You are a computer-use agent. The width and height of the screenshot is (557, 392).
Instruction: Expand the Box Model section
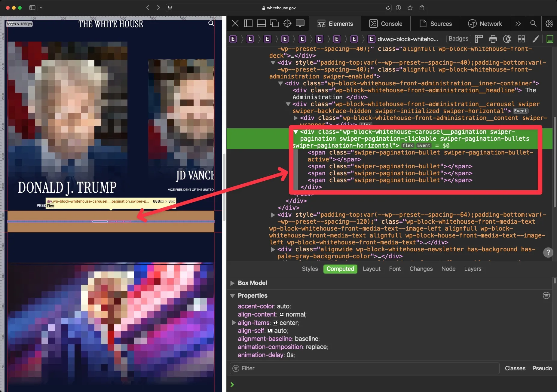(x=232, y=283)
